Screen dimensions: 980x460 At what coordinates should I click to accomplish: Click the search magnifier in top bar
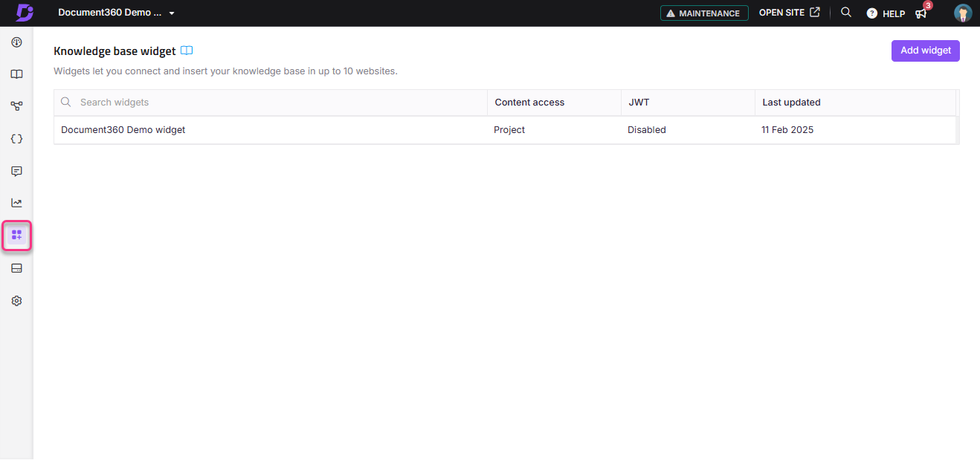pos(846,13)
